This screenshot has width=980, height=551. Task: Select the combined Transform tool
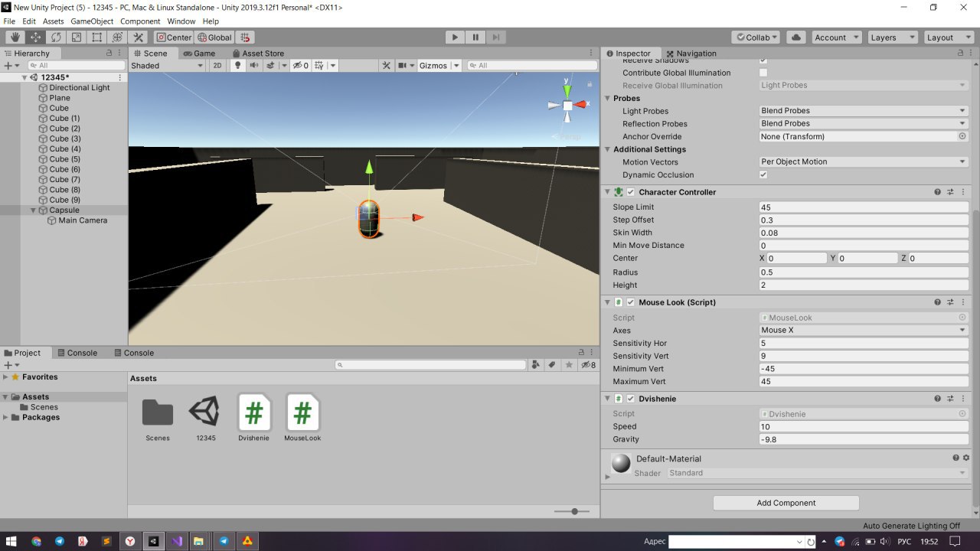click(118, 37)
